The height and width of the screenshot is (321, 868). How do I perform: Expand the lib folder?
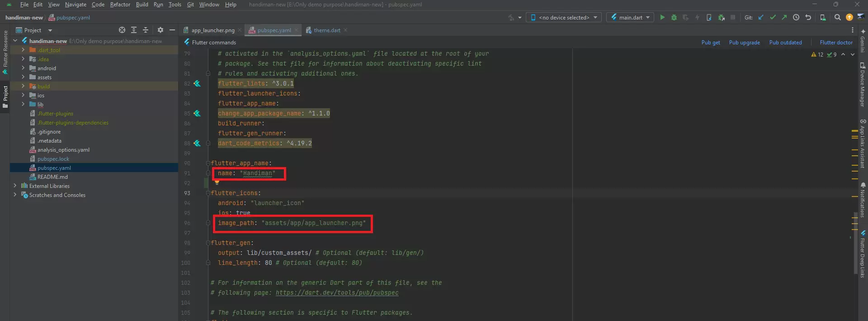point(23,104)
